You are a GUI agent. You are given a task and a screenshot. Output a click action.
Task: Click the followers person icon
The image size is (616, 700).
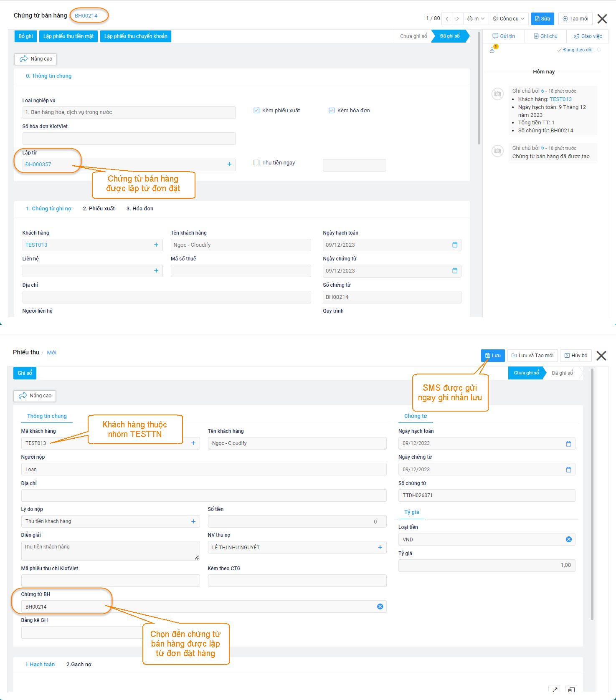tap(492, 50)
